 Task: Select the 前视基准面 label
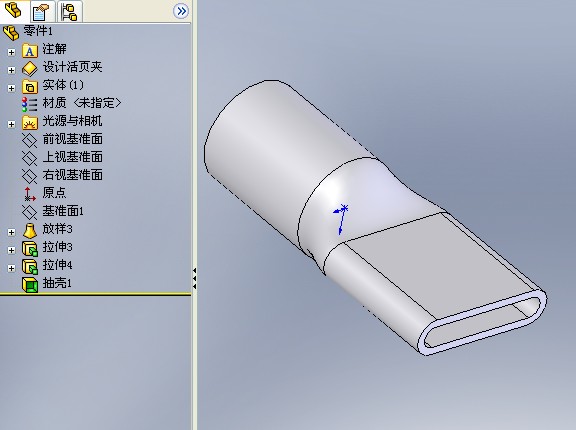coord(72,139)
